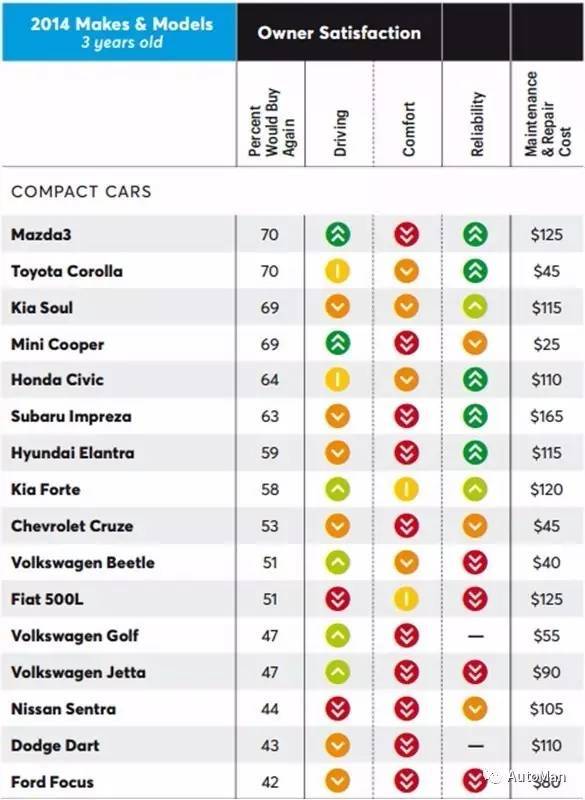Viewport: 585px width, 800px height.
Task: Click the Percent Would Buy Again column header
Action: pyautogui.click(x=271, y=123)
